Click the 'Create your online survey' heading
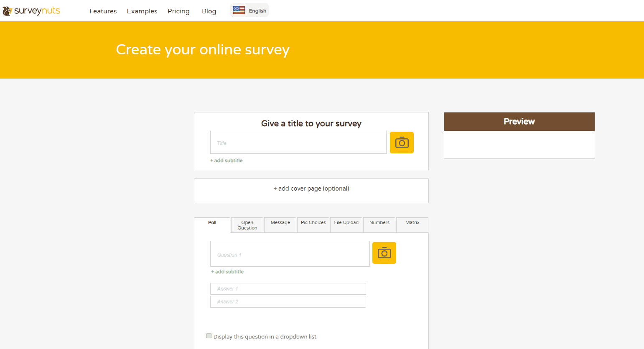Screen dimensions: 644x349 [203, 50]
